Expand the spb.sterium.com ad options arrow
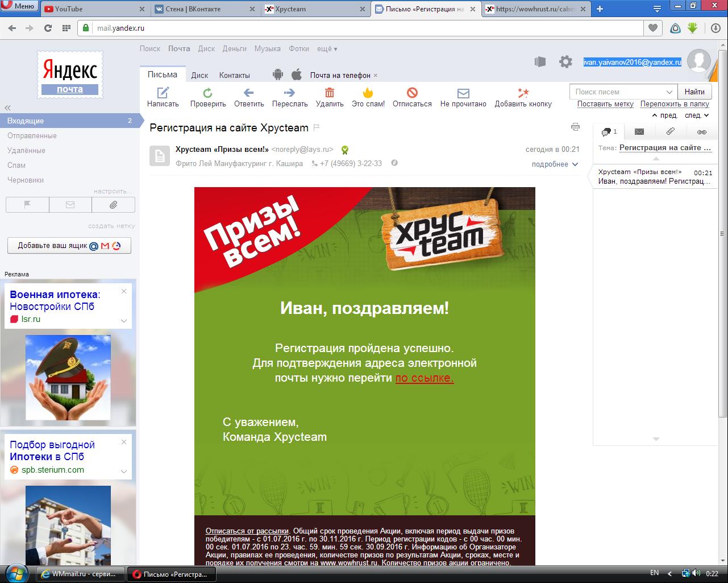The height and width of the screenshot is (583, 728). pos(123,471)
